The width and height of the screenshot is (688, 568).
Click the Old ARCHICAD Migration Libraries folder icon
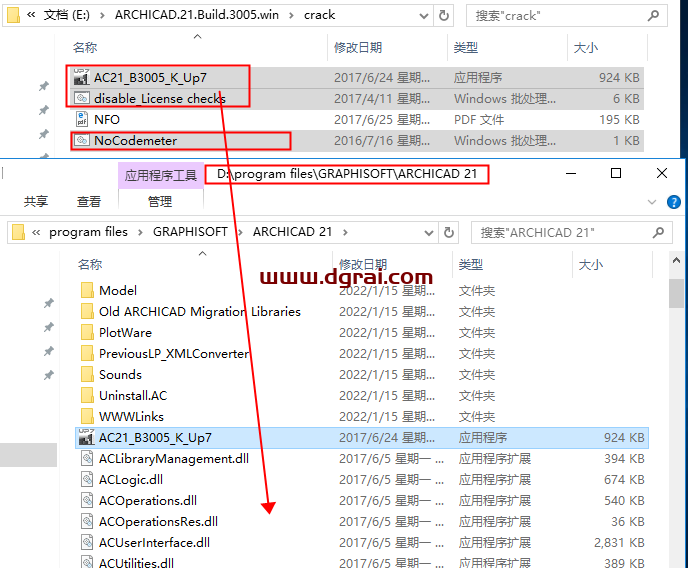87,311
